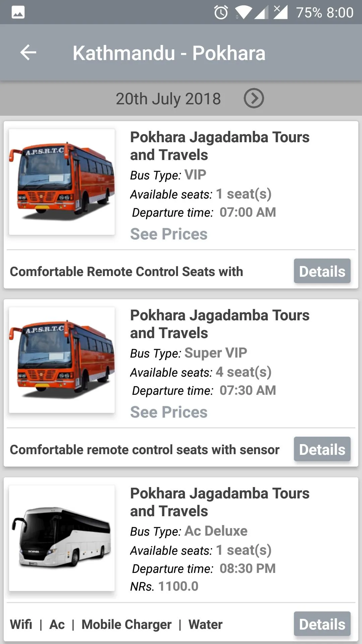
Task: Go to next date with circled arrow
Action: pyautogui.click(x=254, y=98)
